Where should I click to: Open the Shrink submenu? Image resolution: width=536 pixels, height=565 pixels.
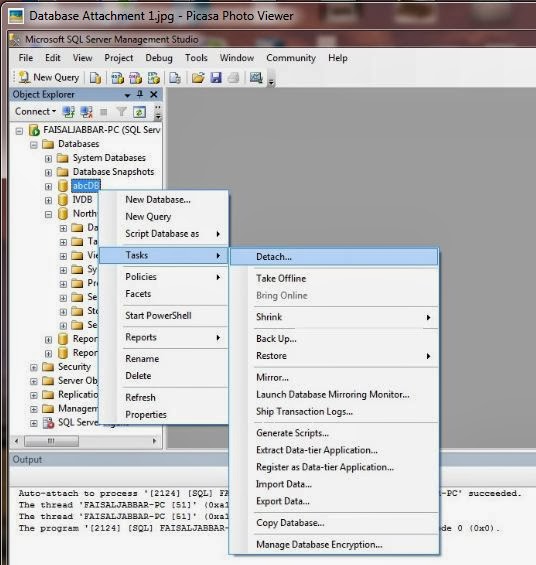tap(334, 317)
